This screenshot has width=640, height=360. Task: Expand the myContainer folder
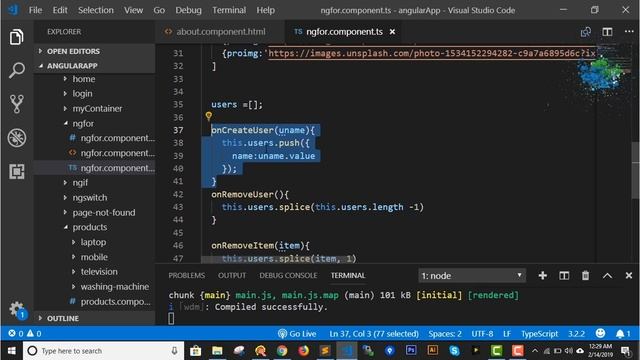pyautogui.click(x=97, y=109)
